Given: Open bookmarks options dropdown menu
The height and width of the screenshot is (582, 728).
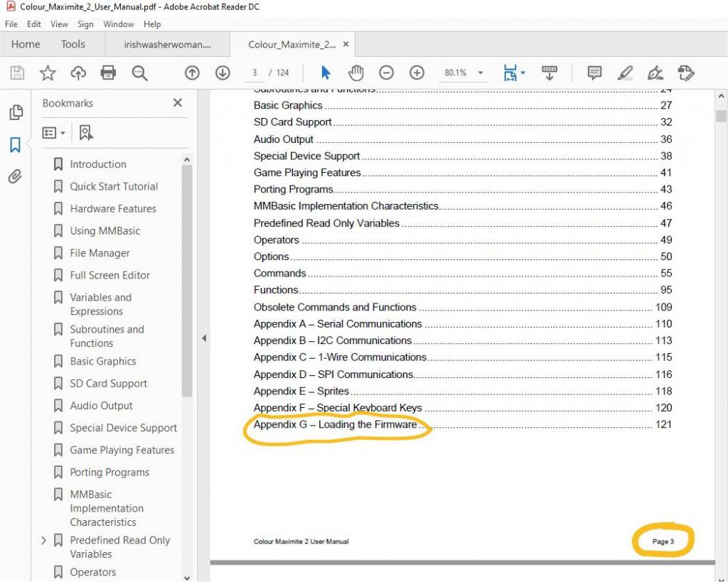Looking at the screenshot, I should point(54,133).
